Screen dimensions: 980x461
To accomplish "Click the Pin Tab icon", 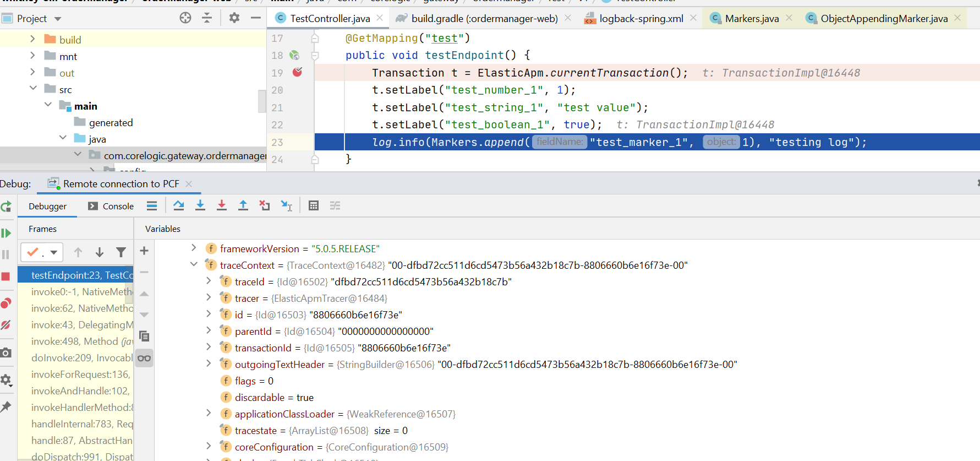I will pos(6,406).
